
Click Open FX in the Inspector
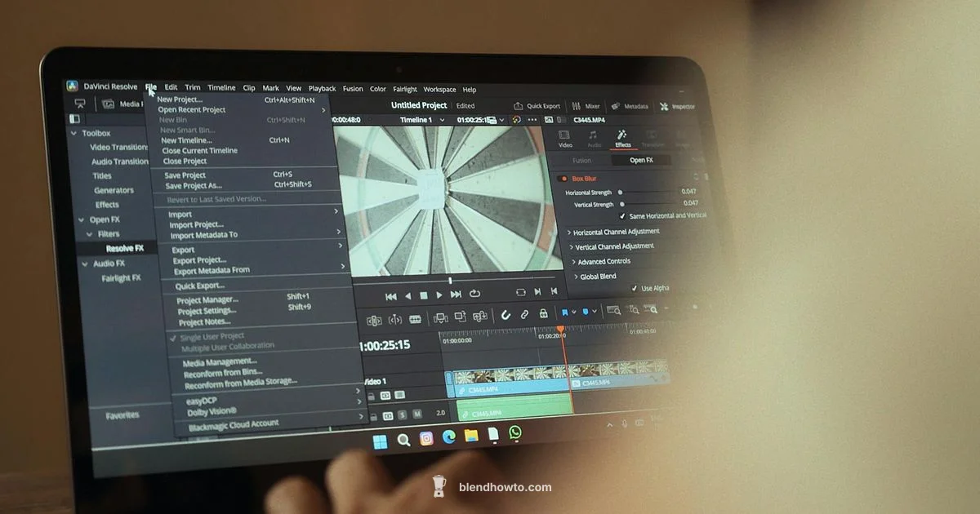[x=641, y=161]
